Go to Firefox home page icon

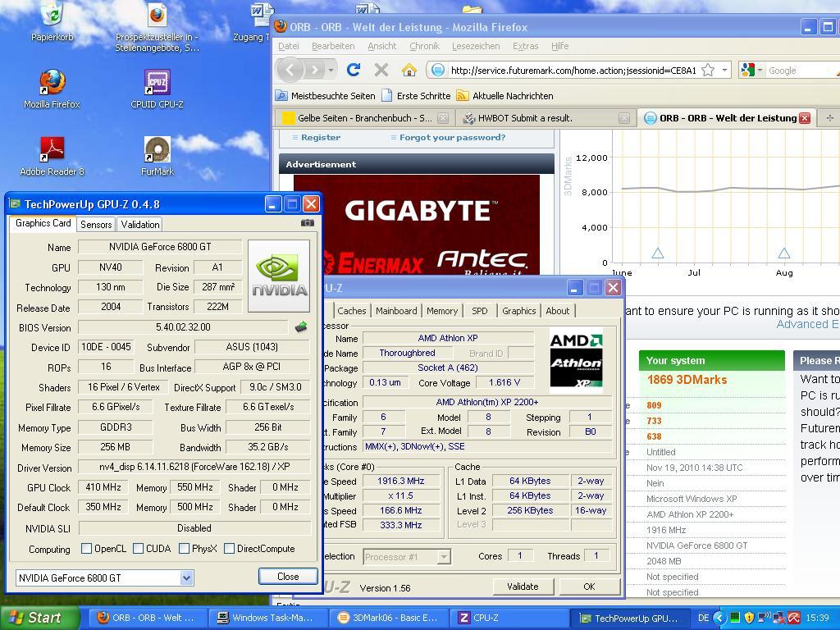tap(409, 70)
